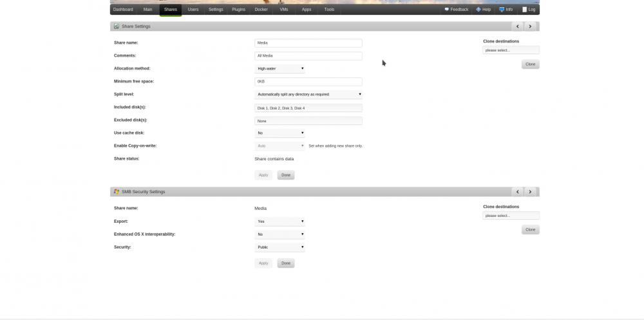644x320 pixels.
Task: Open the Use cache disk dropdown
Action: tap(279, 133)
